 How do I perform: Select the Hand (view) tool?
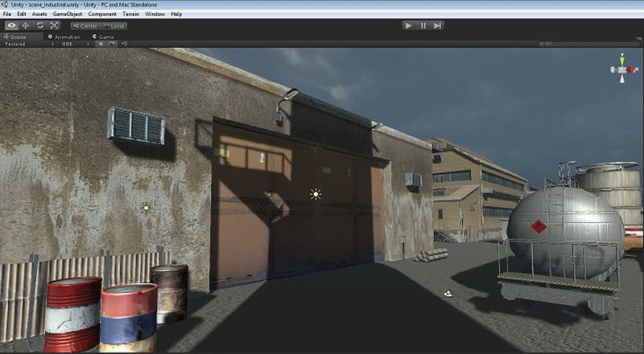pos(11,26)
